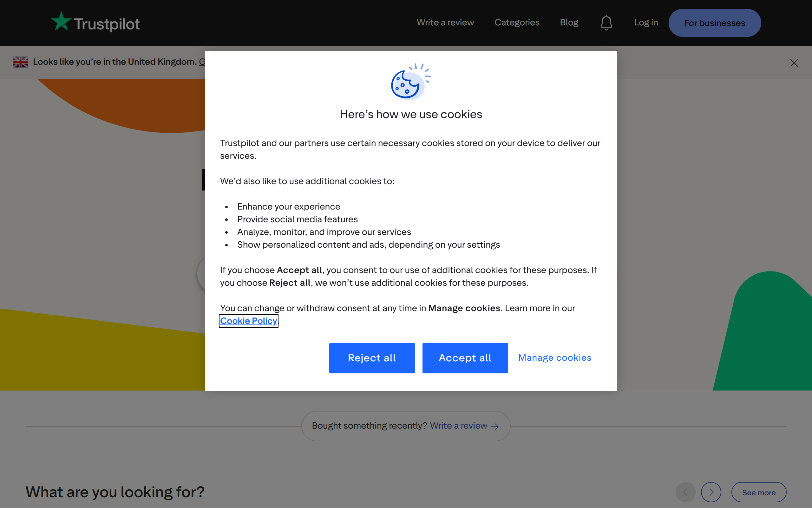Open Categories in the top navigation
812x508 pixels.
click(x=517, y=23)
